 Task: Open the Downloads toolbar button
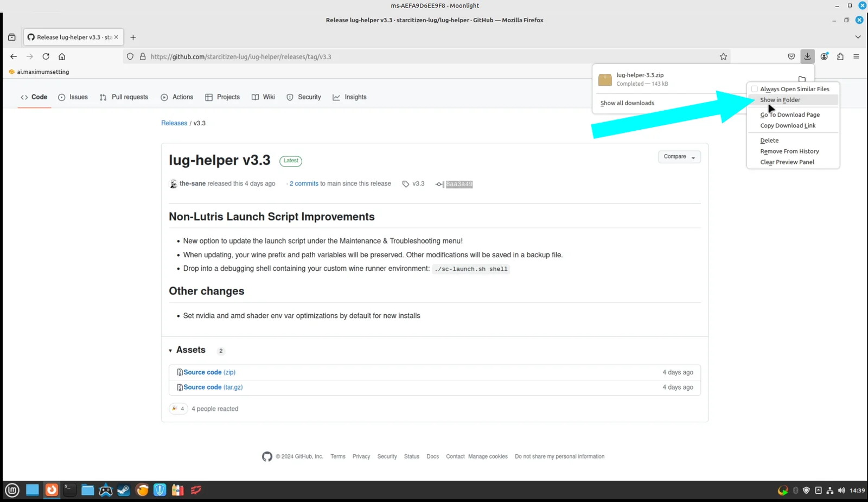807,56
